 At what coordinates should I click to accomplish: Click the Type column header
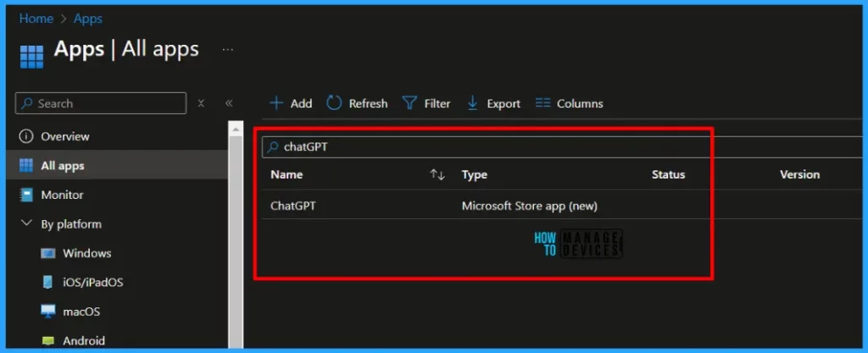[475, 174]
